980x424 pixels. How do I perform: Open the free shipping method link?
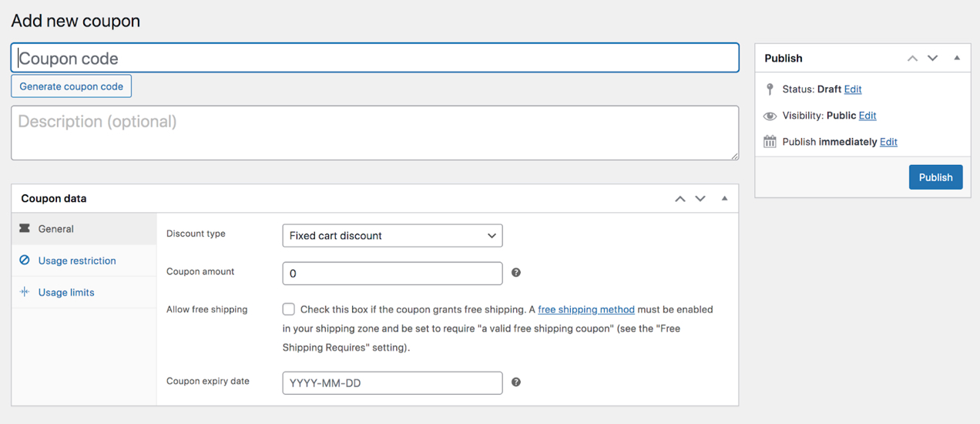pyautogui.click(x=586, y=309)
